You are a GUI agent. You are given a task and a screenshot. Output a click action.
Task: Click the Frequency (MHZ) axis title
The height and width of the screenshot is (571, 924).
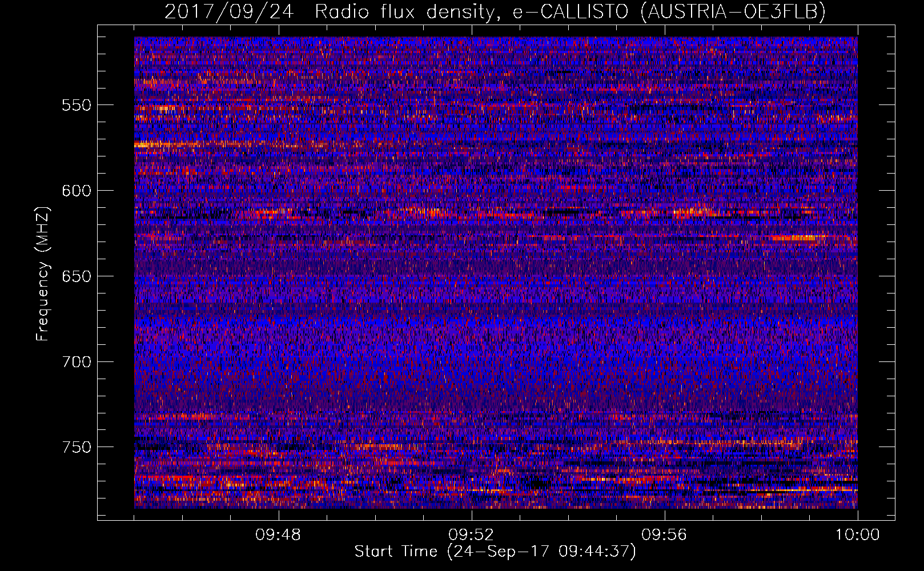click(x=43, y=274)
